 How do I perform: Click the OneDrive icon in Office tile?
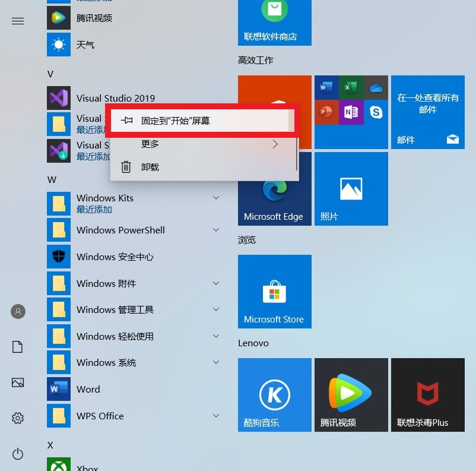pos(376,87)
